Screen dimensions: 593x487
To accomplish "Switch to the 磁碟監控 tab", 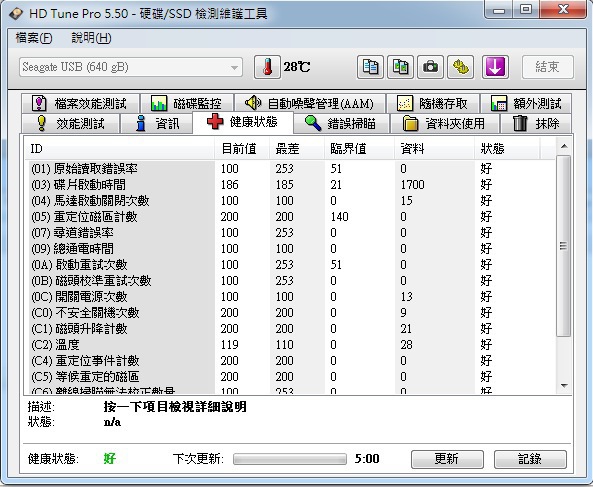I will click(187, 103).
